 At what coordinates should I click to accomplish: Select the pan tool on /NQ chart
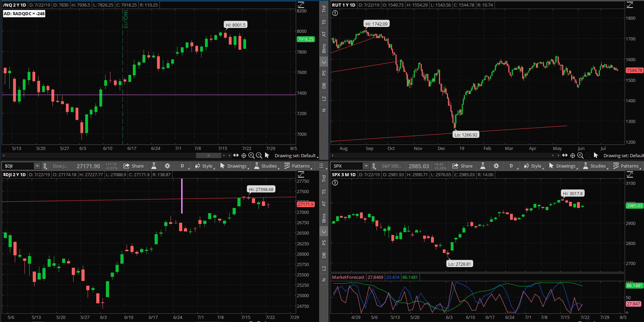tap(236, 155)
